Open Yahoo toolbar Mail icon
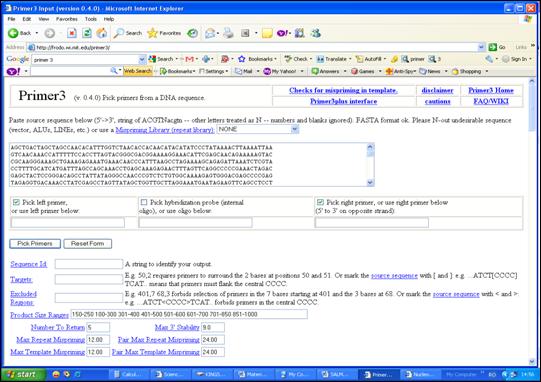 pos(244,71)
